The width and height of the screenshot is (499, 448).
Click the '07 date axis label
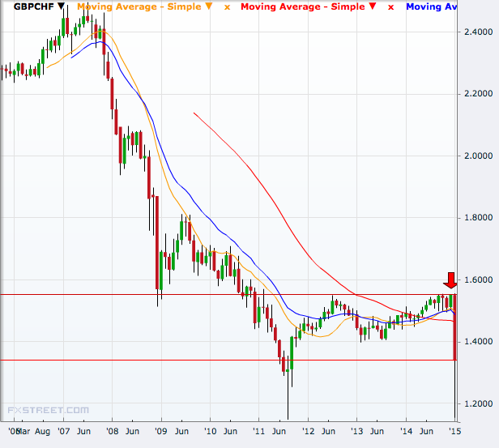pyautogui.click(x=64, y=432)
